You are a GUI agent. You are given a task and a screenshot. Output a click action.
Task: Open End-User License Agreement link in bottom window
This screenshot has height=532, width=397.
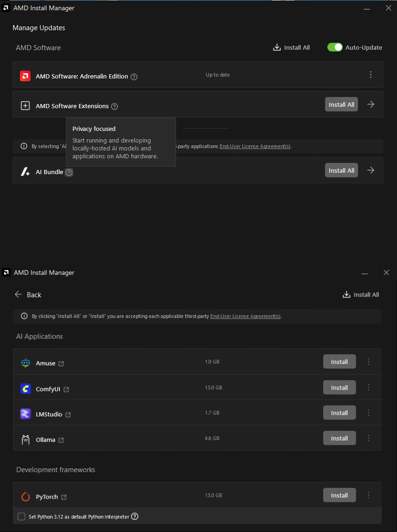click(x=245, y=316)
